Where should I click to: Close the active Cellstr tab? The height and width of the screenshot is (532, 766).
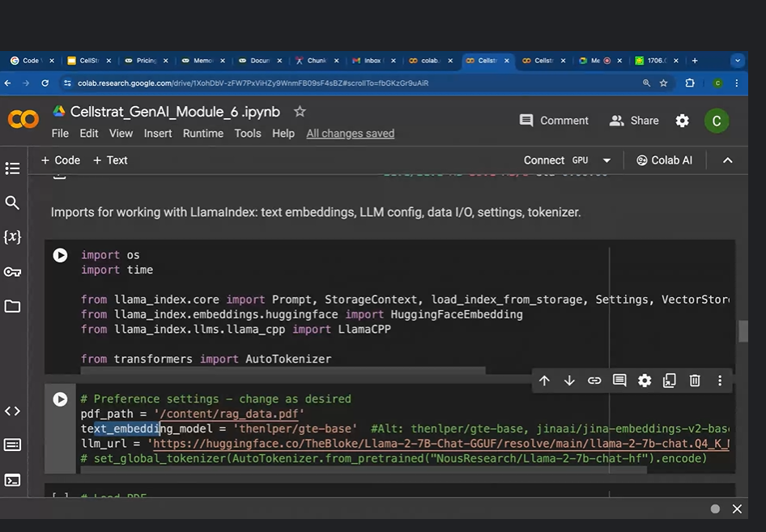(507, 61)
